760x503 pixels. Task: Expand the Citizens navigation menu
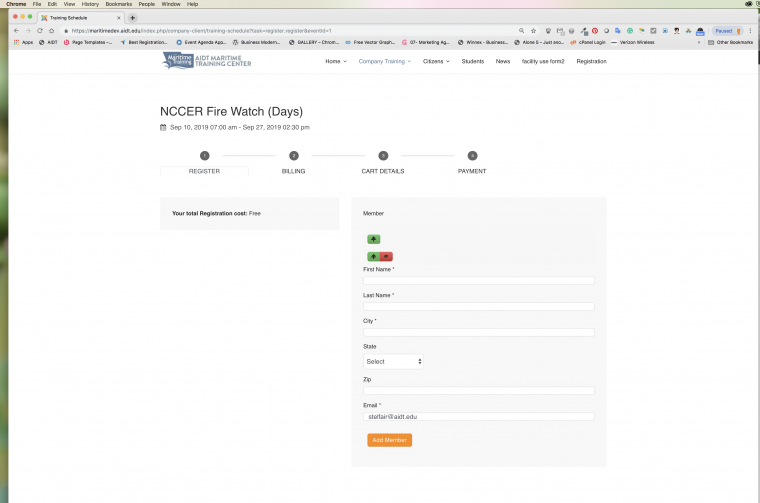click(436, 62)
